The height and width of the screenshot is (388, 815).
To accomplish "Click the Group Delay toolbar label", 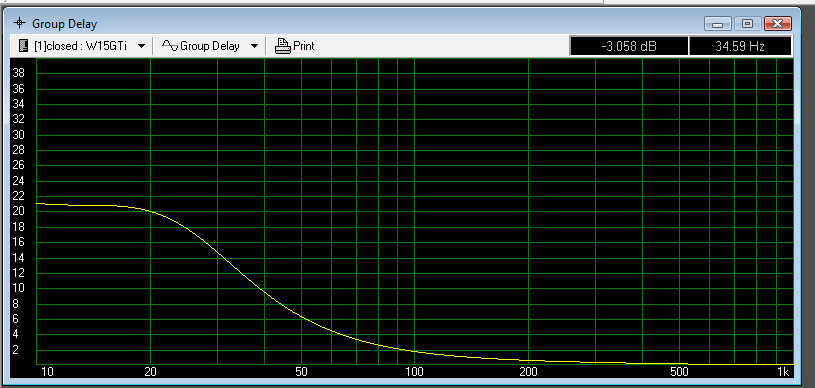I will 209,46.
